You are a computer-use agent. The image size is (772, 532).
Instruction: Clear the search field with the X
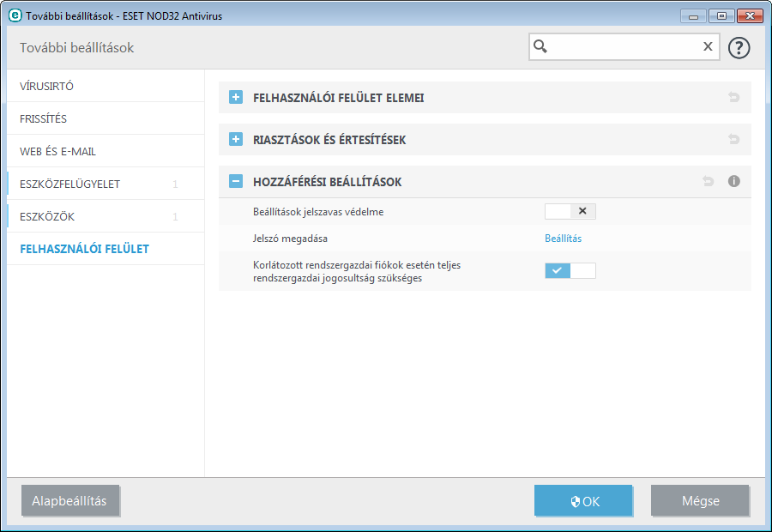pyautogui.click(x=708, y=46)
